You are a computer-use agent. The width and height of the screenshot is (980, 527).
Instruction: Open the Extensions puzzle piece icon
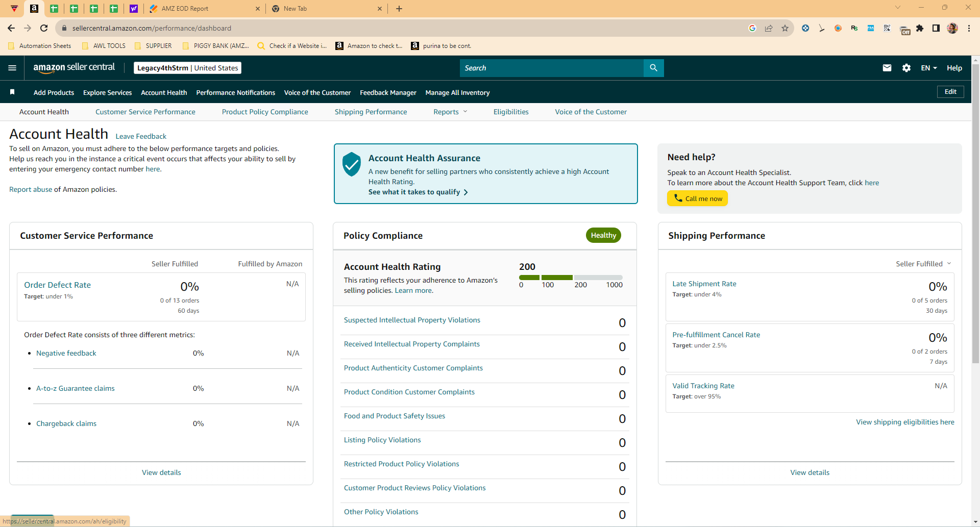point(920,28)
